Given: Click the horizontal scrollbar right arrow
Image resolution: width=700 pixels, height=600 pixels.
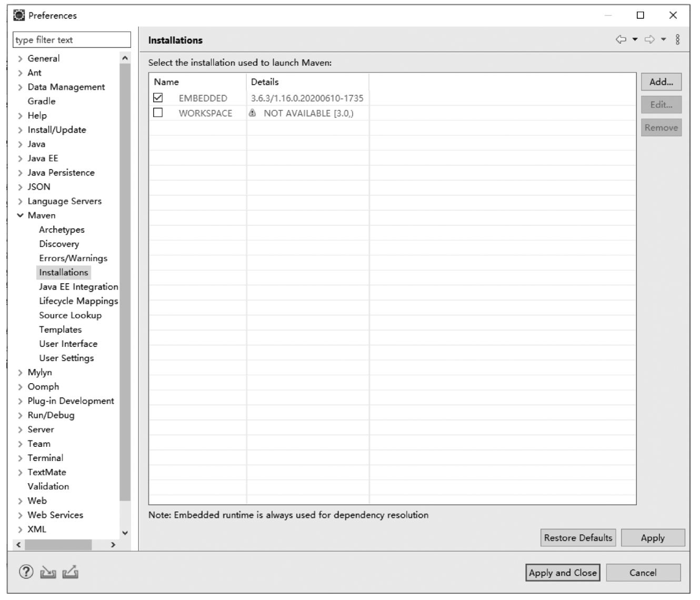Looking at the screenshot, I should click(113, 545).
